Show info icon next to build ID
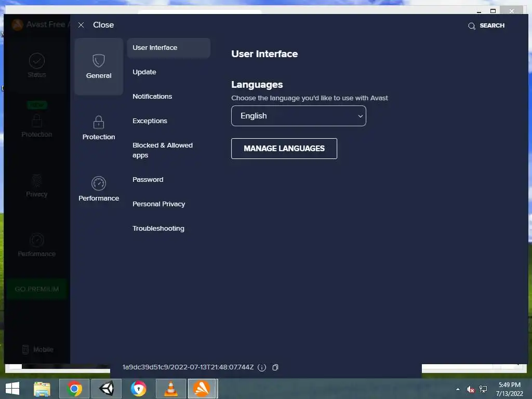This screenshot has width=532, height=399. (262, 367)
